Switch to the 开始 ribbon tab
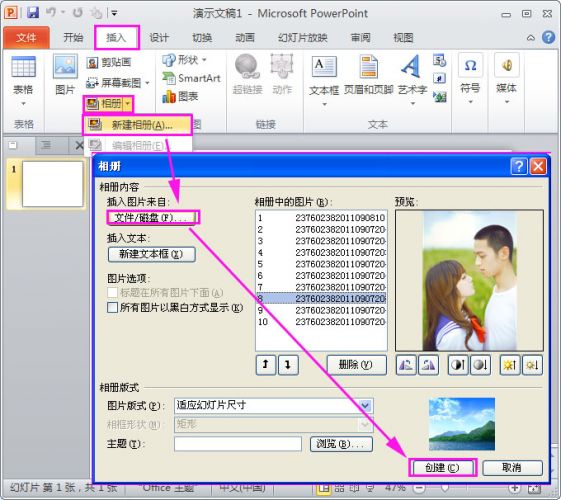561x500 pixels. click(x=73, y=37)
